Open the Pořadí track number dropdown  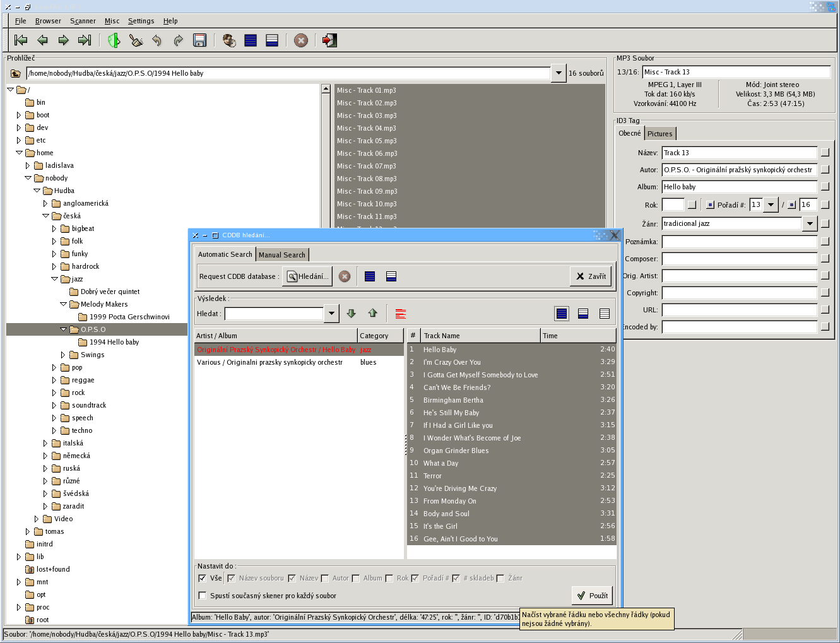coord(771,204)
